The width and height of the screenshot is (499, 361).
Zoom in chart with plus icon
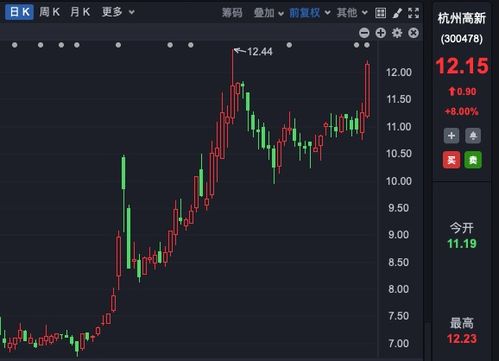click(381, 33)
